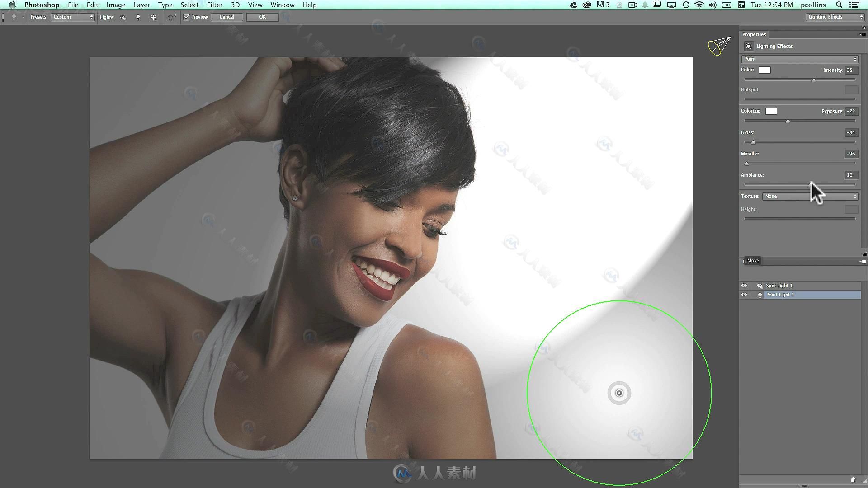This screenshot has width=868, height=488.
Task: Open the Lights type dropdown
Action: pyautogui.click(x=799, y=58)
